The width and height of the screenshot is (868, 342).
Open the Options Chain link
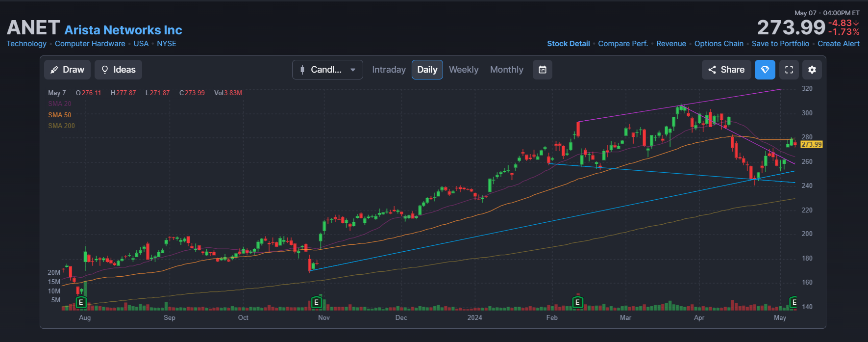click(x=719, y=44)
